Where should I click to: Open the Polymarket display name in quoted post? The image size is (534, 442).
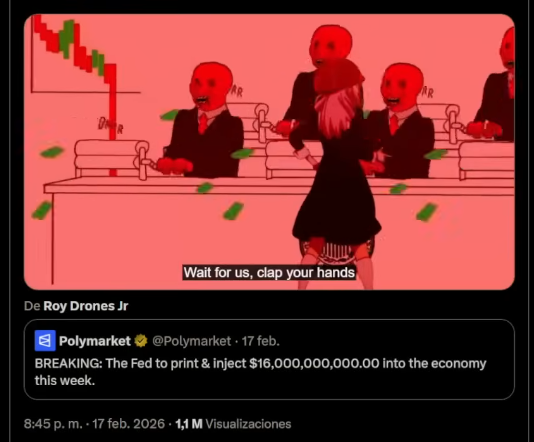coord(95,341)
